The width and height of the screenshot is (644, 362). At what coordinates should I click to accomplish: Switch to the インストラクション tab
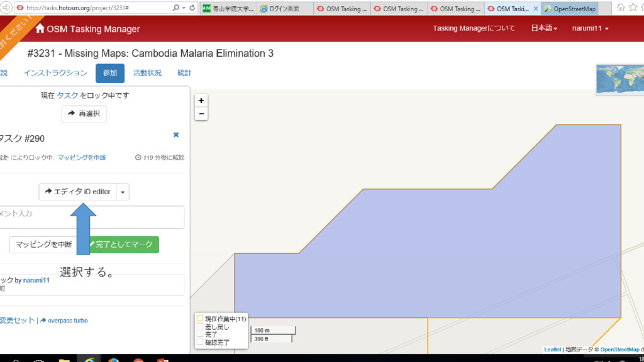55,73
